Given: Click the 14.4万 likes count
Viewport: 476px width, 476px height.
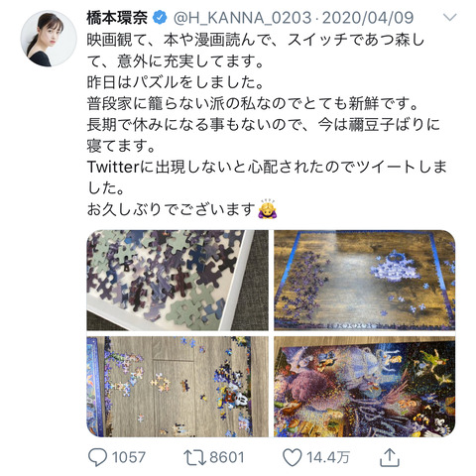Looking at the screenshot, I should click(328, 458).
